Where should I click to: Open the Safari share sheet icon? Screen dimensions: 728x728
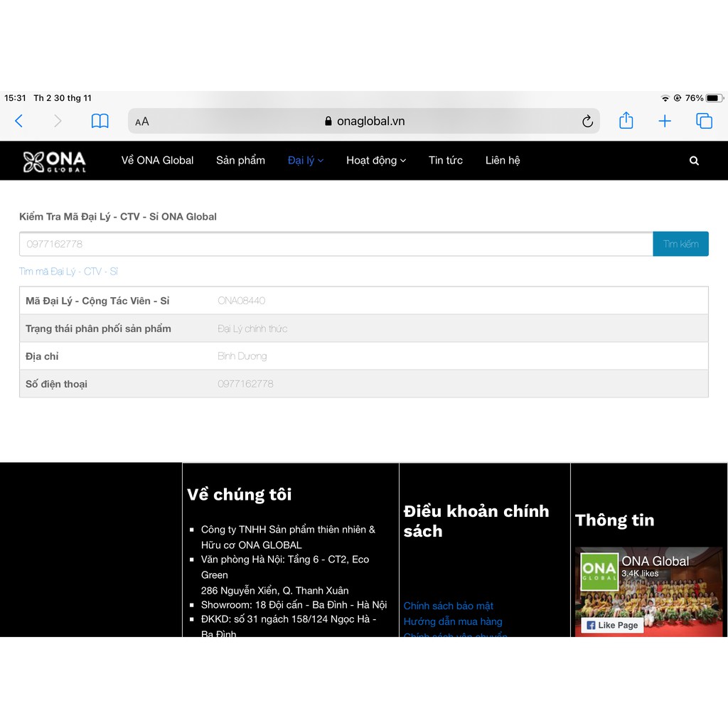click(626, 121)
